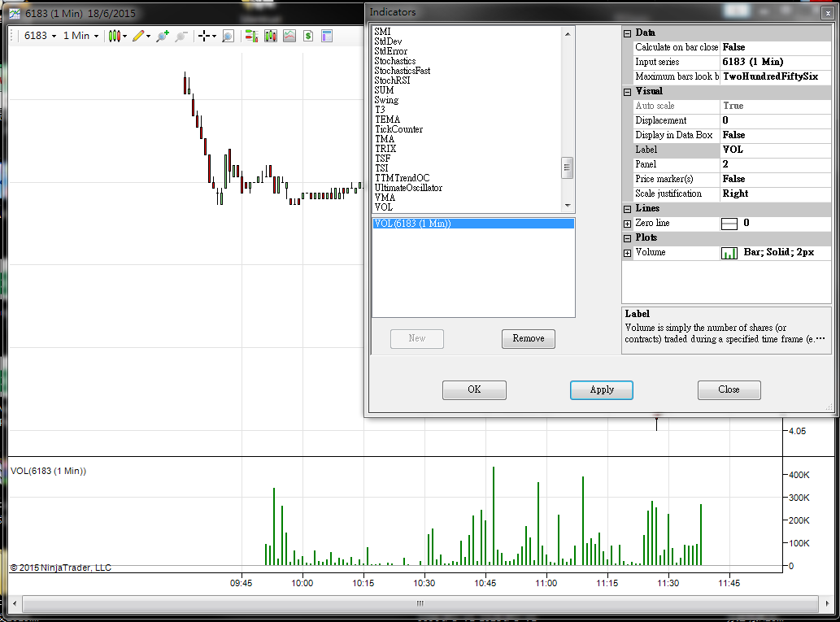Click the Price marker(s) False value
This screenshot has width=840, height=622.
(x=775, y=179)
